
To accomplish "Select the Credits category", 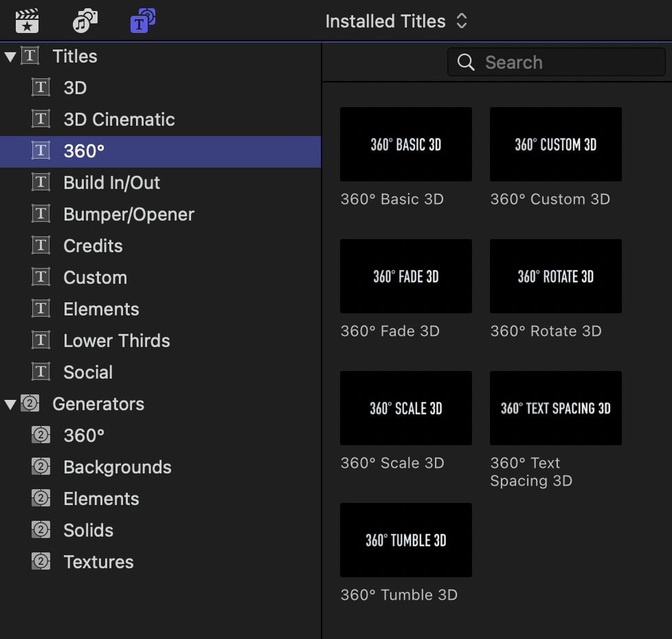I will point(161,246).
